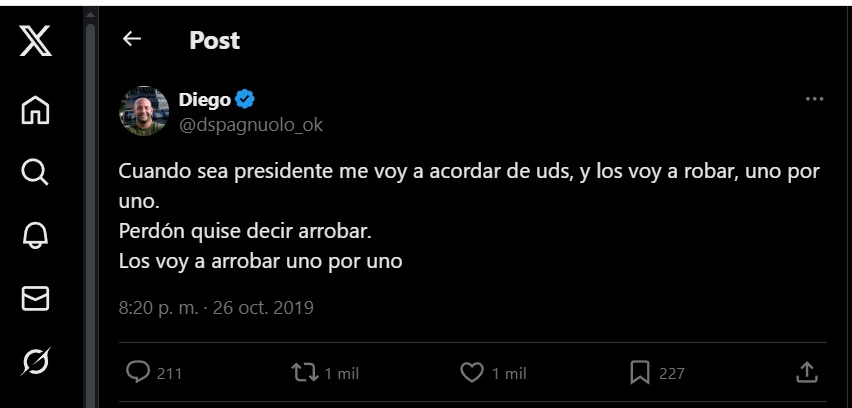
Task: Click the blue verified badge
Action: pyautogui.click(x=245, y=99)
